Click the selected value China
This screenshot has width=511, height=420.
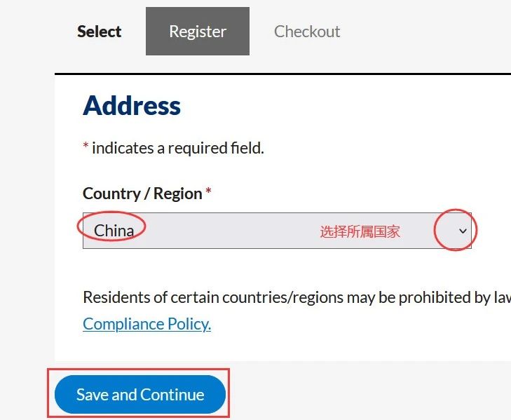pos(114,231)
